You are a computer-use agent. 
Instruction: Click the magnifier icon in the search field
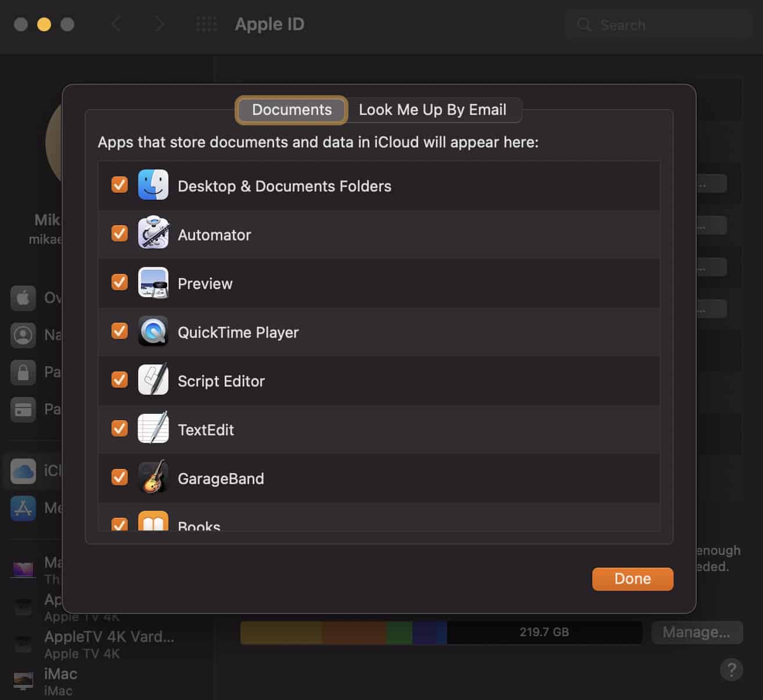pyautogui.click(x=584, y=25)
